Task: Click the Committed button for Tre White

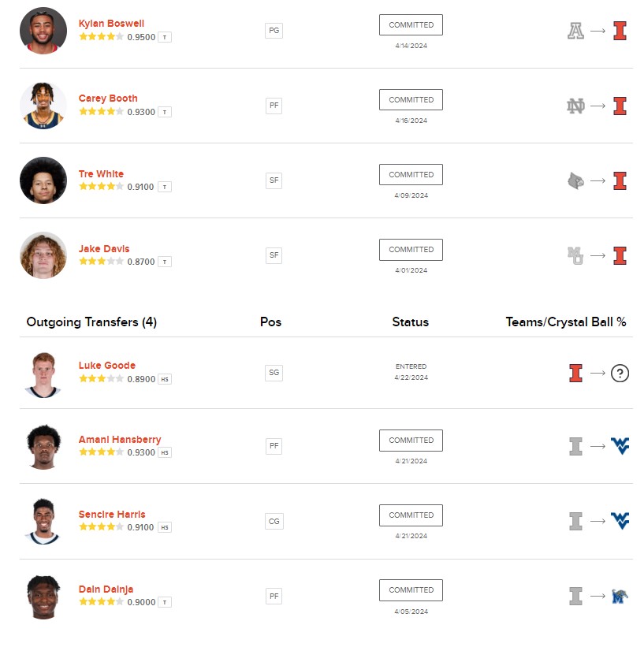Action: click(x=411, y=175)
